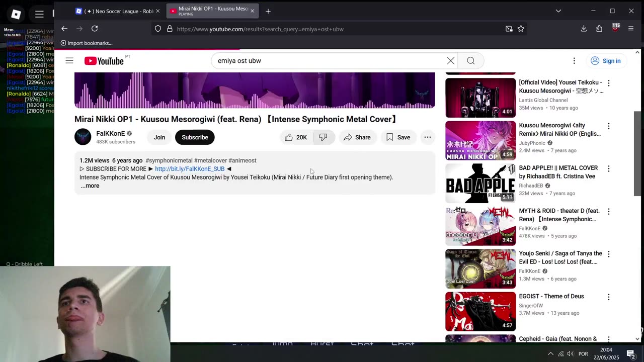Open options for BAD APPLE metal cover

pyautogui.click(x=609, y=168)
